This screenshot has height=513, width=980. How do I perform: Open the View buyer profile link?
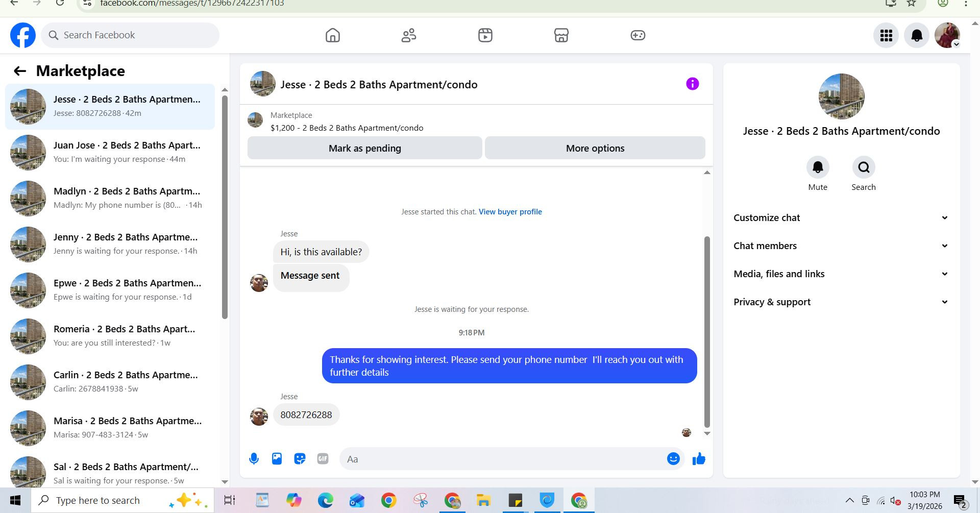tap(510, 212)
